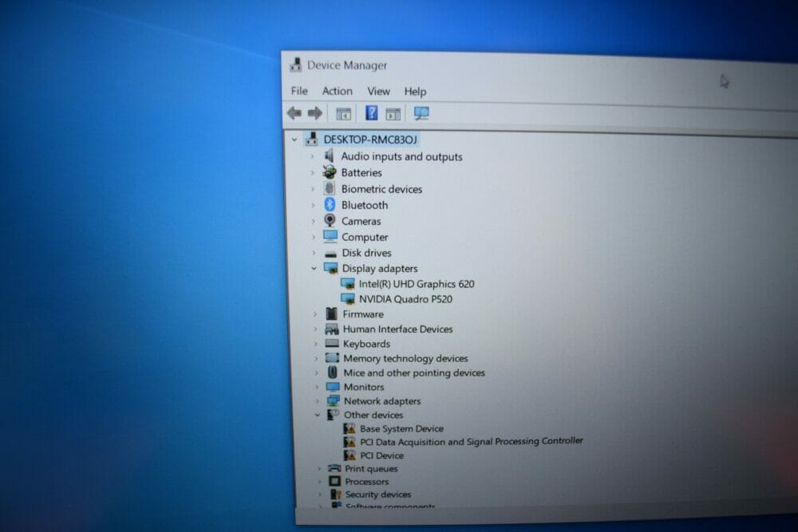Click the Bluetooth logo icon
Image resolution: width=798 pixels, height=532 pixels.
pos(330,204)
